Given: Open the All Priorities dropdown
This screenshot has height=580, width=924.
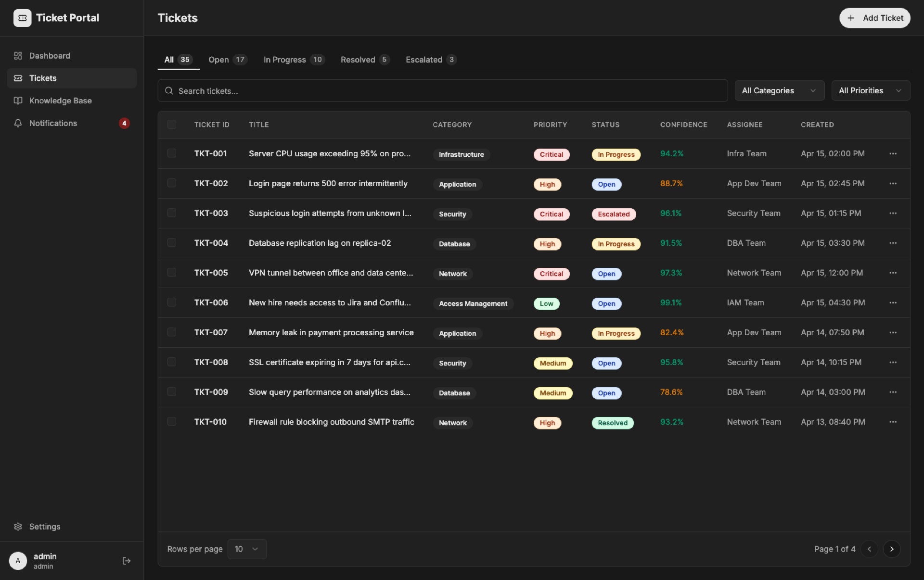Looking at the screenshot, I should (x=871, y=90).
